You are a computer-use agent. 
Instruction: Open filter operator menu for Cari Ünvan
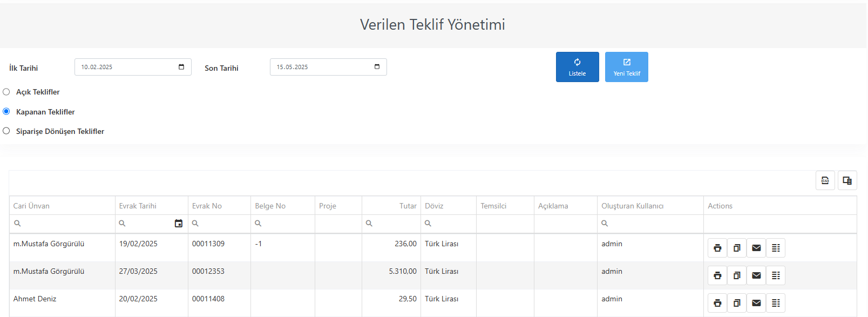(17, 224)
